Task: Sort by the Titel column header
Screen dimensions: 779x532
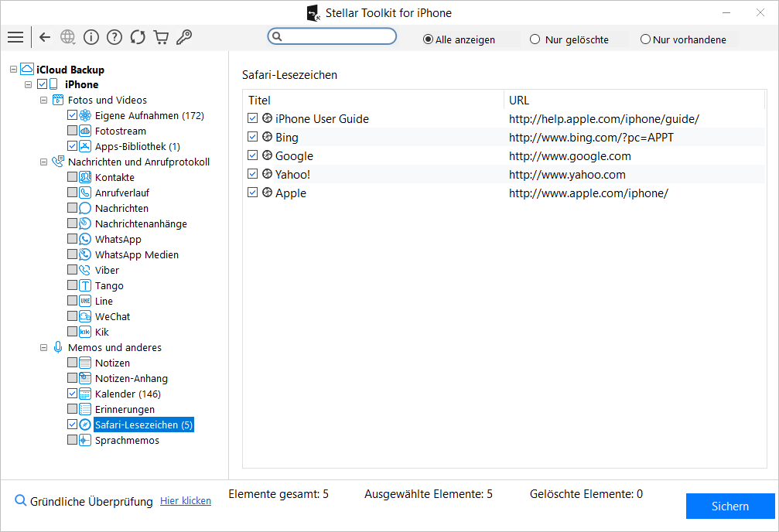Action: click(x=373, y=101)
